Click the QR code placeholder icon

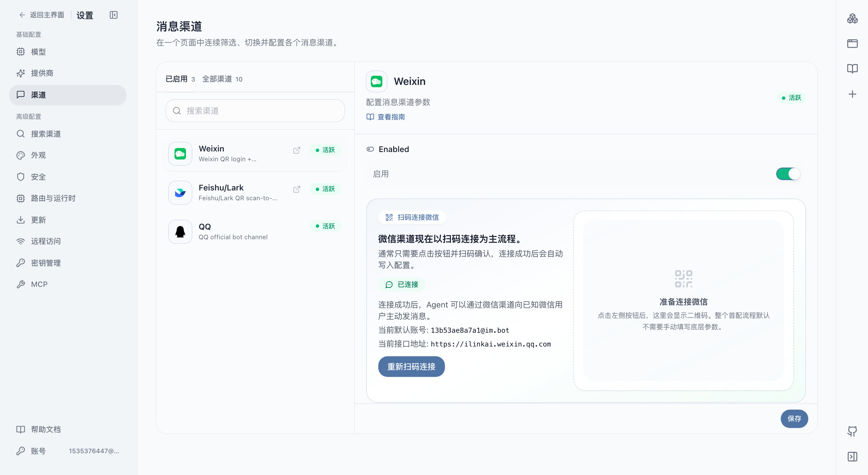(x=684, y=279)
